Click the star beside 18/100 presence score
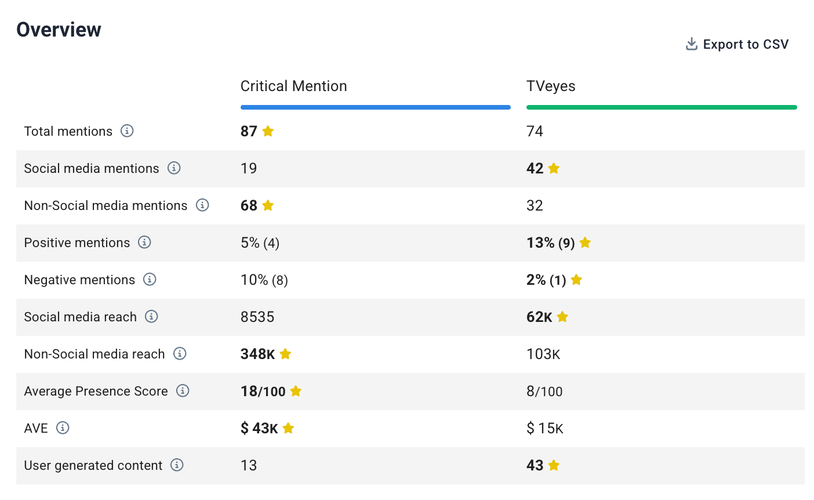This screenshot has height=500, width=814. [295, 391]
